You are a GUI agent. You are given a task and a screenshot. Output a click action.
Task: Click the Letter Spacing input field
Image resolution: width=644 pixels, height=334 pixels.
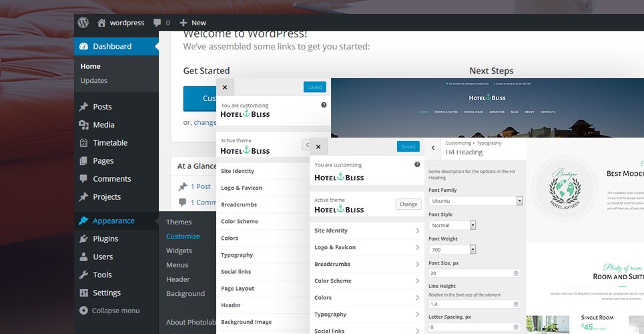(x=474, y=327)
